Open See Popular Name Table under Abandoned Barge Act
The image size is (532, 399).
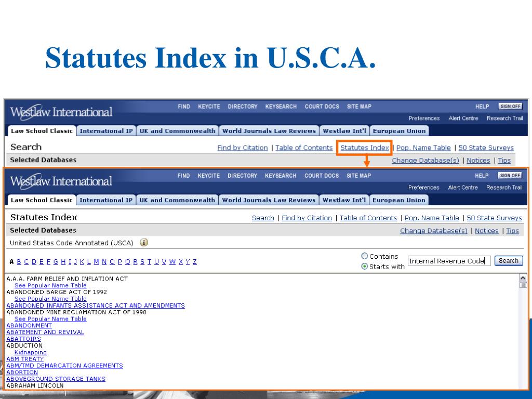pos(50,299)
